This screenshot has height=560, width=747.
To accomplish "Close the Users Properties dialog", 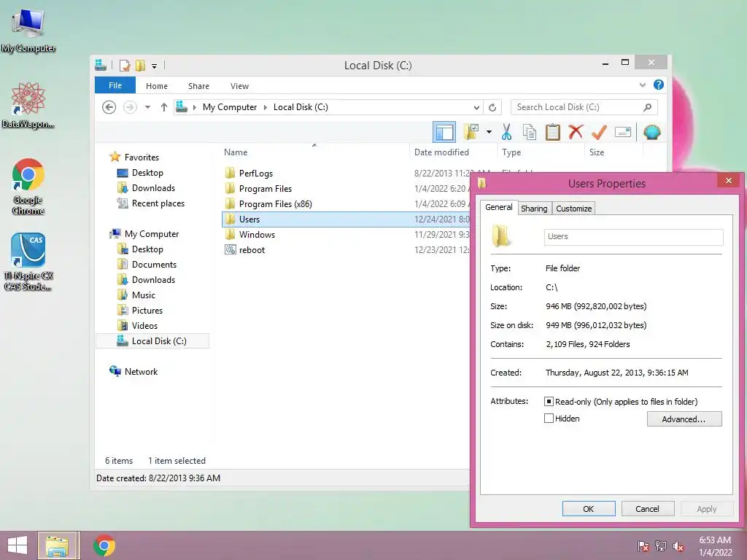I will pos(729,181).
